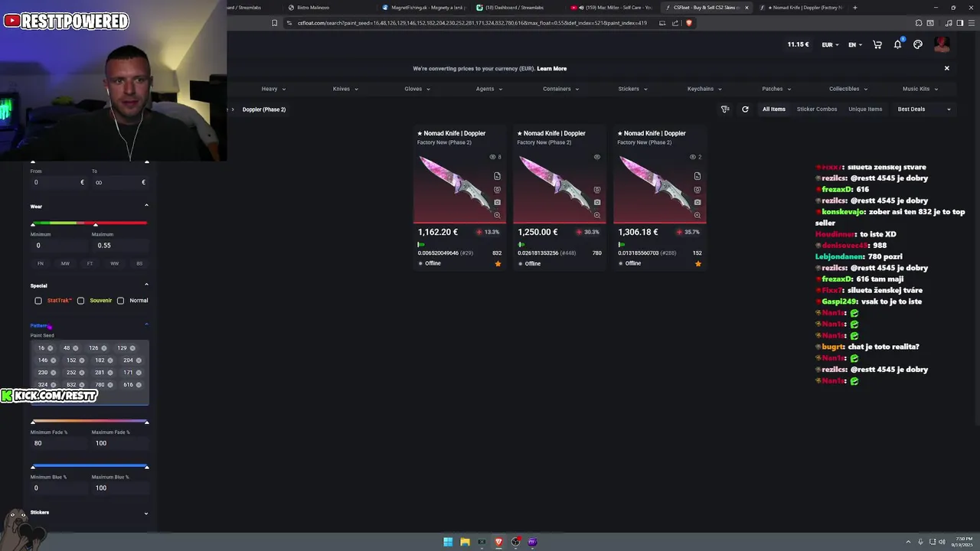Open screenshot of the 1,306.18 € knife
Viewport: 980px width, 551px height.
[x=697, y=202]
